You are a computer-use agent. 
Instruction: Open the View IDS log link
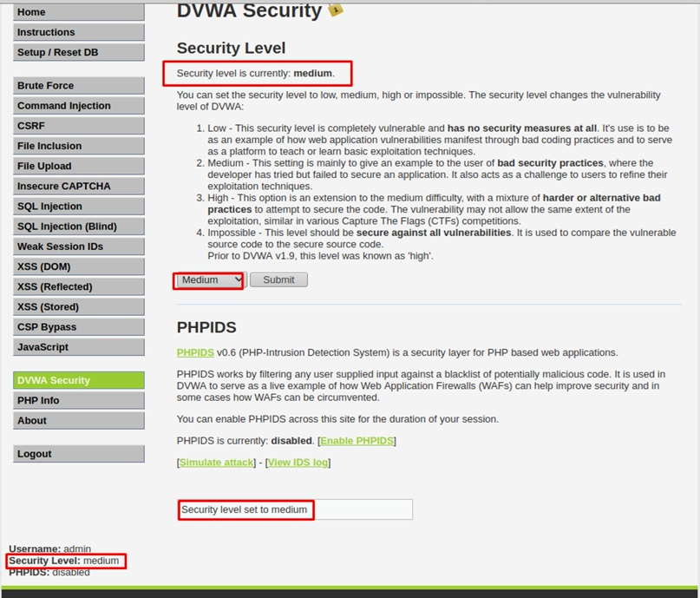[298, 463]
